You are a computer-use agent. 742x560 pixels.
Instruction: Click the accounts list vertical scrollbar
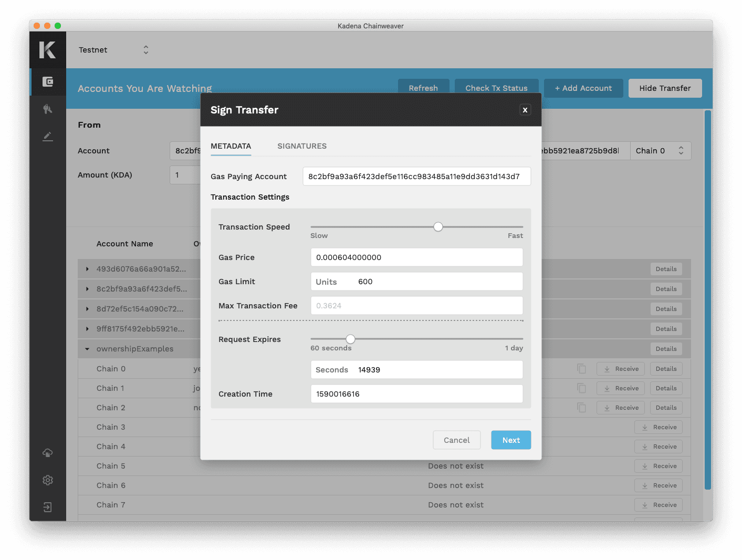708,299
